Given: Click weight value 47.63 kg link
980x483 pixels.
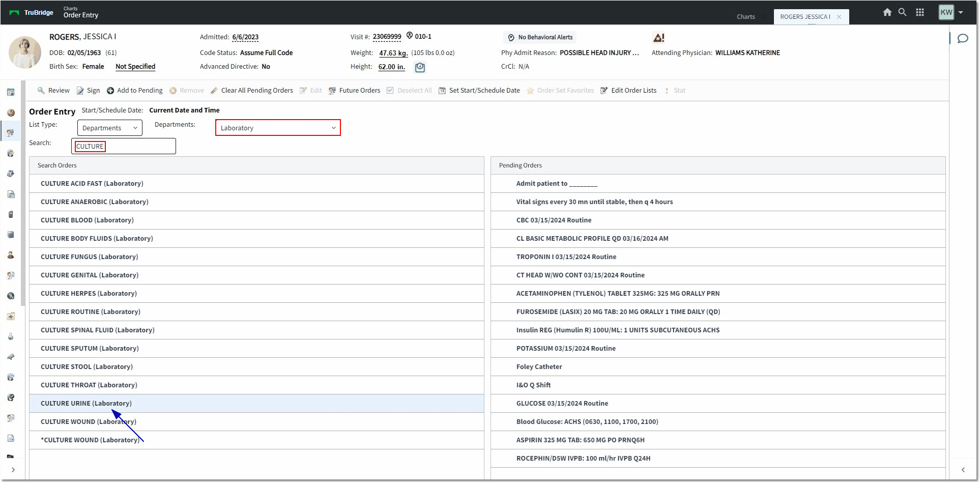Looking at the screenshot, I should tap(393, 53).
